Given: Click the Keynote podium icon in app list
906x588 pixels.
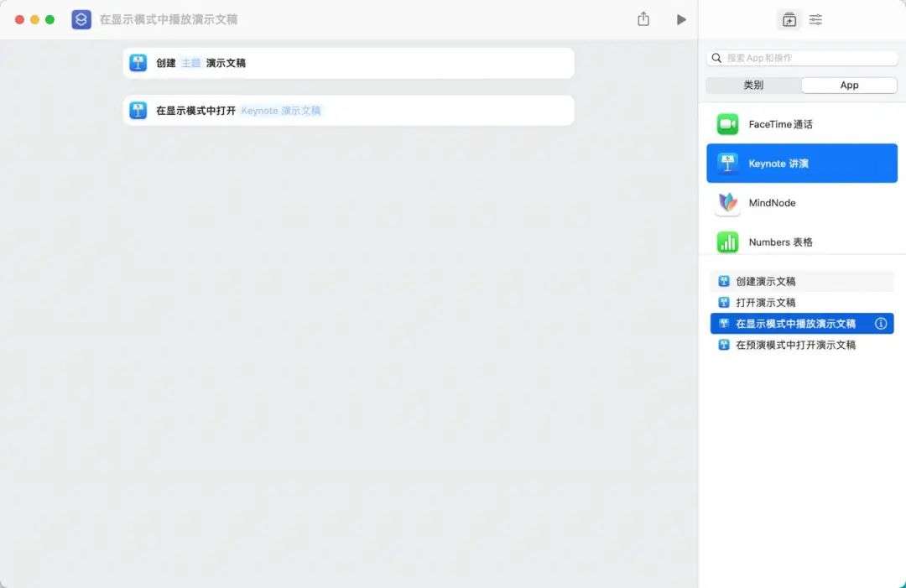Looking at the screenshot, I should [x=727, y=164].
